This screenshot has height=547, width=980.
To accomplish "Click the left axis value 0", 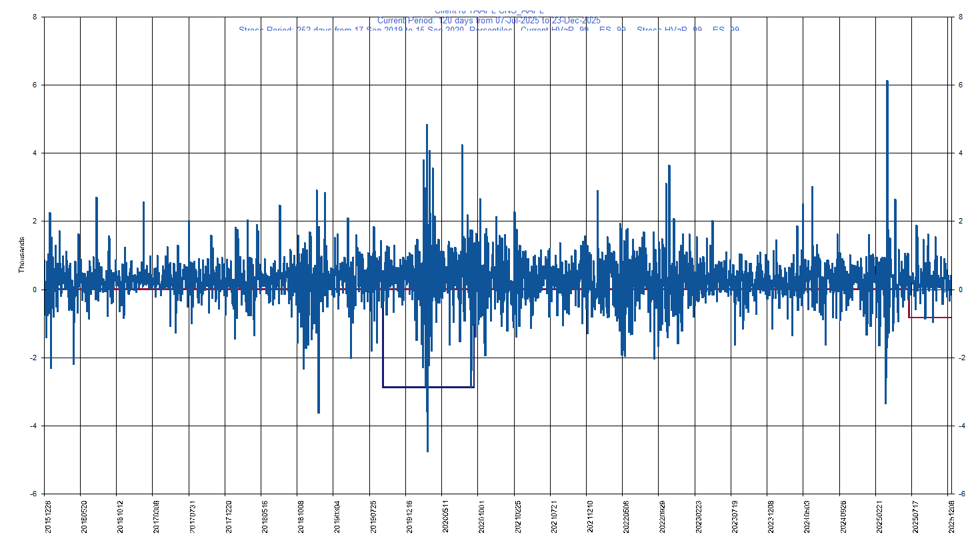I will (x=35, y=290).
